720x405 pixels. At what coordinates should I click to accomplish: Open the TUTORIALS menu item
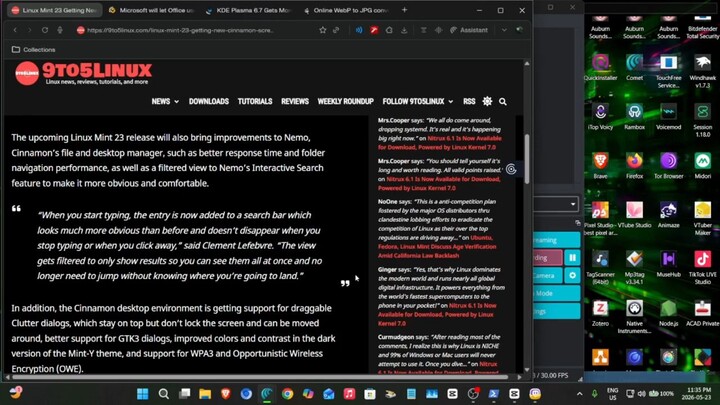[255, 101]
